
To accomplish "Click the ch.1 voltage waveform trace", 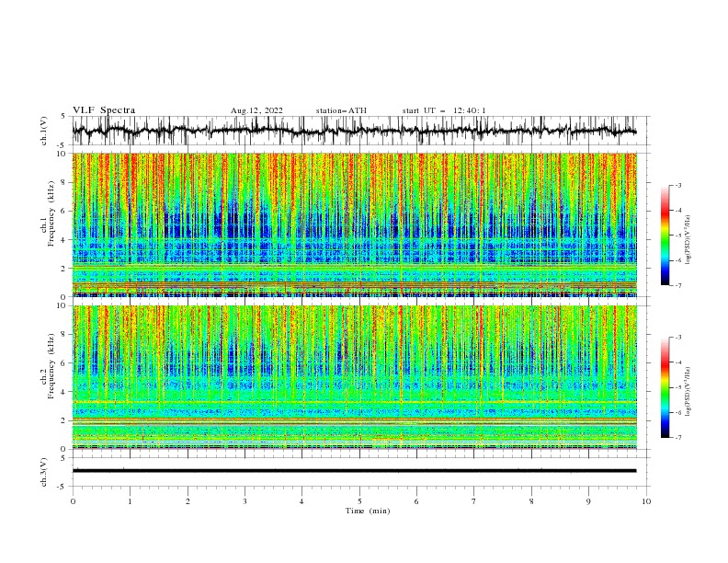I will tap(354, 131).
